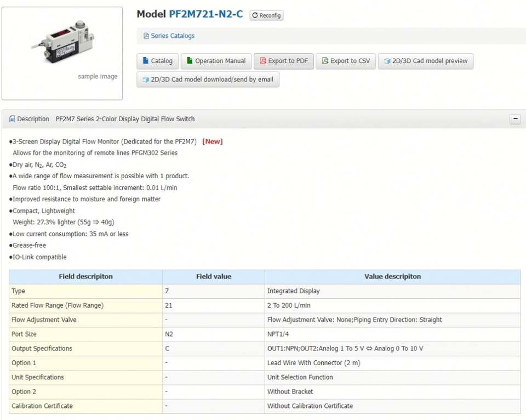Click the 'Value descripiton' column header

tap(392, 277)
